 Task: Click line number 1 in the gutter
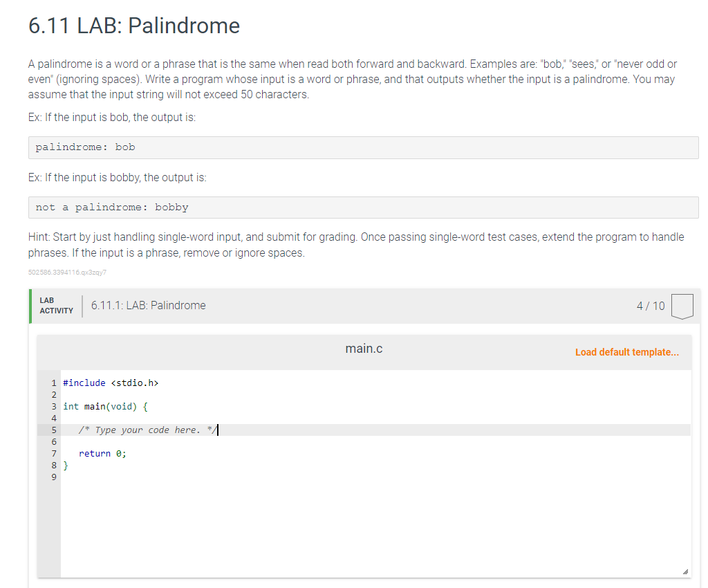point(54,383)
